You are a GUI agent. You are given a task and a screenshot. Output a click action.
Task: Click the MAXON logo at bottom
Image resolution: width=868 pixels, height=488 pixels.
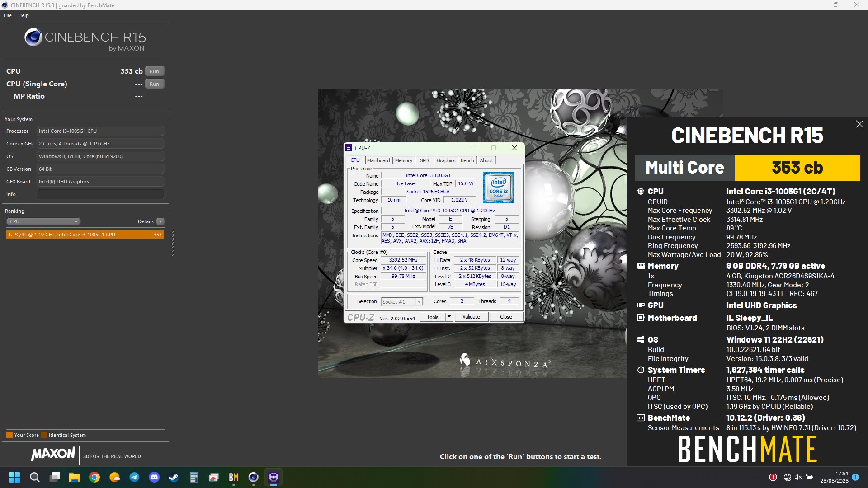[53, 454]
